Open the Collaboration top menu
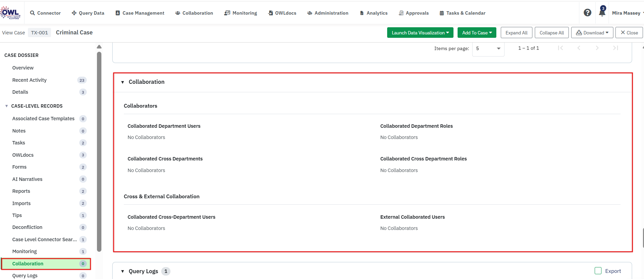 194,13
